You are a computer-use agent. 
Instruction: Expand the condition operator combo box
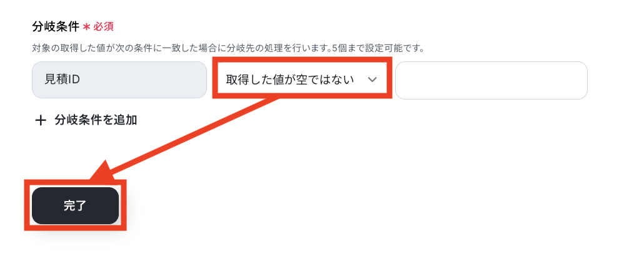302,80
